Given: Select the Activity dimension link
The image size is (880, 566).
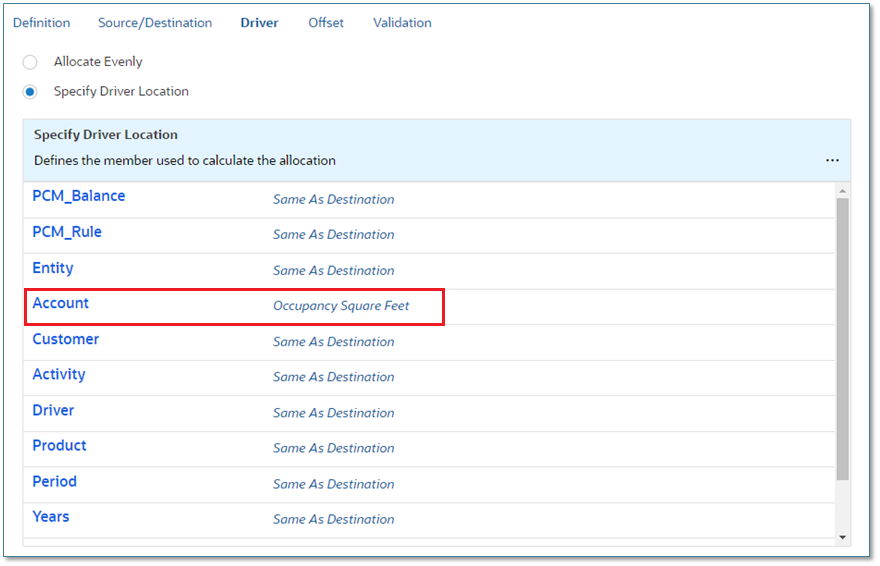Looking at the screenshot, I should pos(59,375).
